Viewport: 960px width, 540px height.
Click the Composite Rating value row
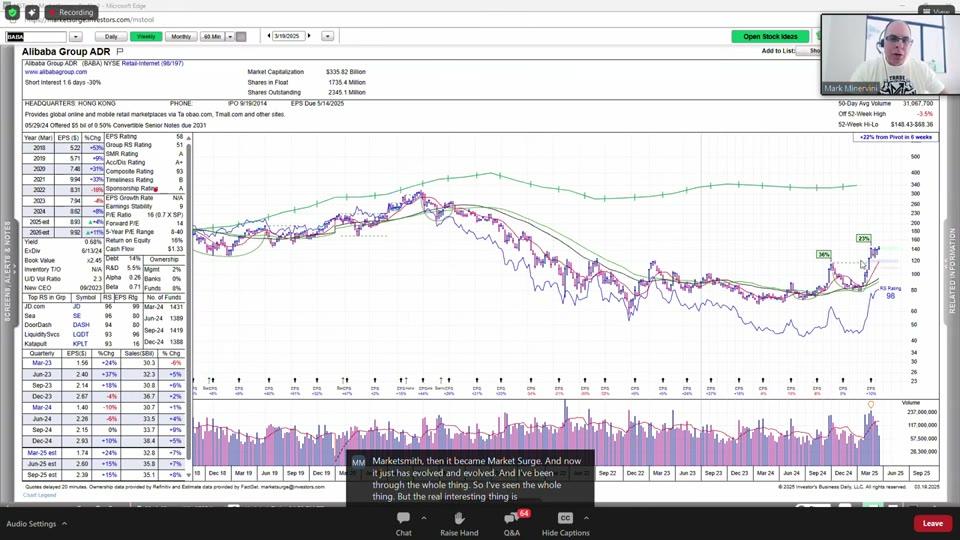coord(144,171)
